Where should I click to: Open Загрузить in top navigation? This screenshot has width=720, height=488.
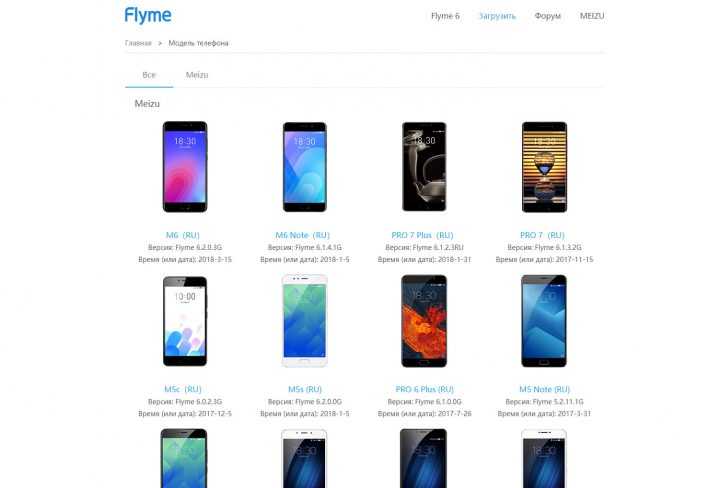point(497,16)
